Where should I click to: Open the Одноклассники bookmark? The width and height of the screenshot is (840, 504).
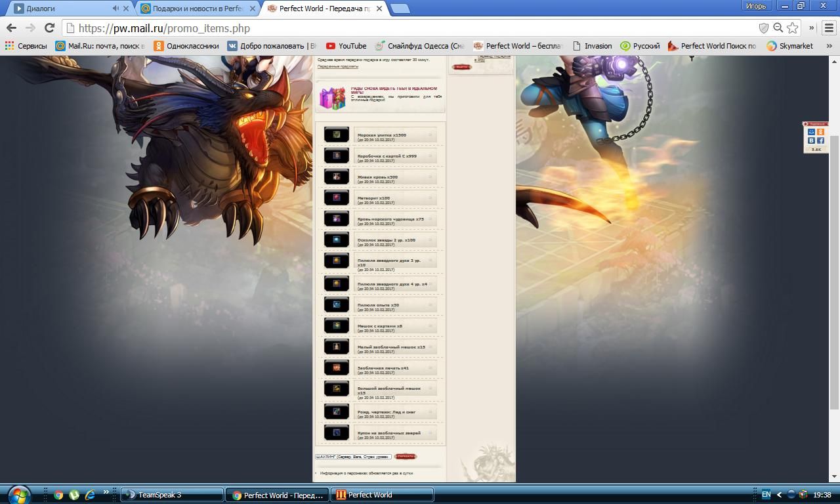186,46
